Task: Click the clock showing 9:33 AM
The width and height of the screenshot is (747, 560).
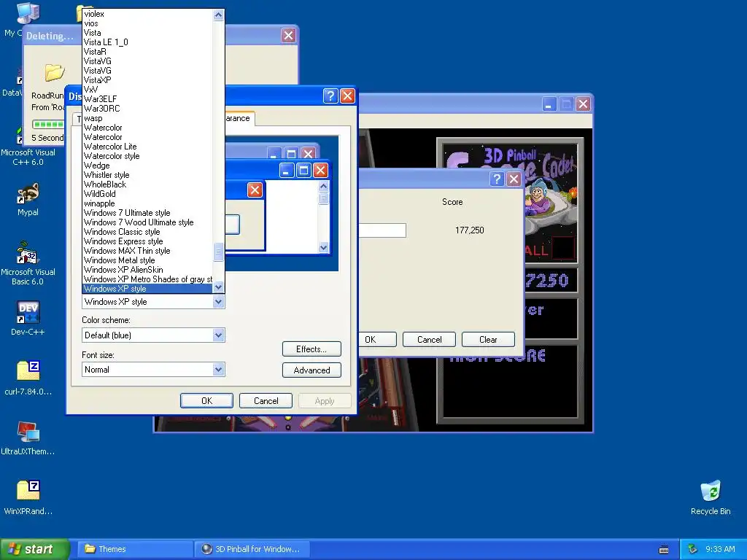Action: [x=720, y=549]
